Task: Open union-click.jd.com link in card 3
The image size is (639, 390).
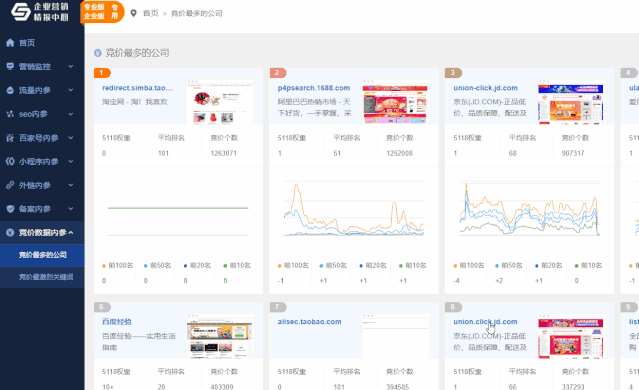Action: tap(485, 88)
